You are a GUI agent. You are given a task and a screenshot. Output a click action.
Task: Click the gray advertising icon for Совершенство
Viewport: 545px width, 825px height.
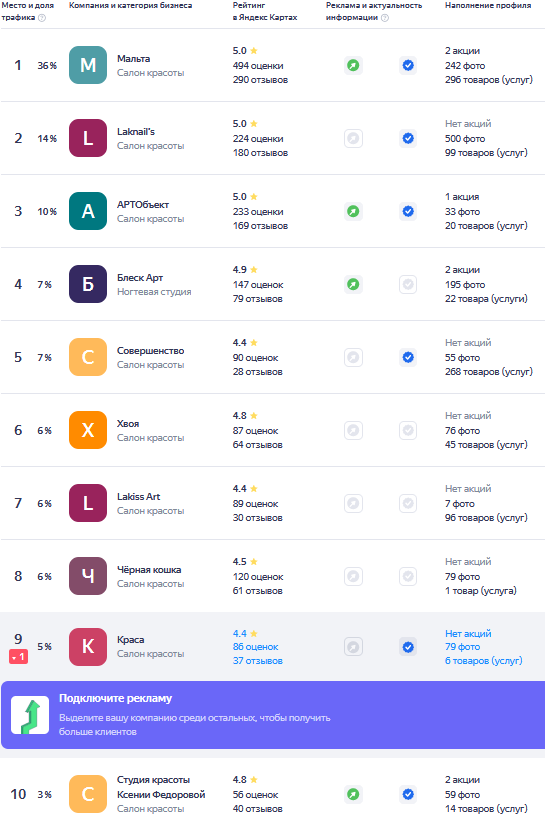pos(354,358)
